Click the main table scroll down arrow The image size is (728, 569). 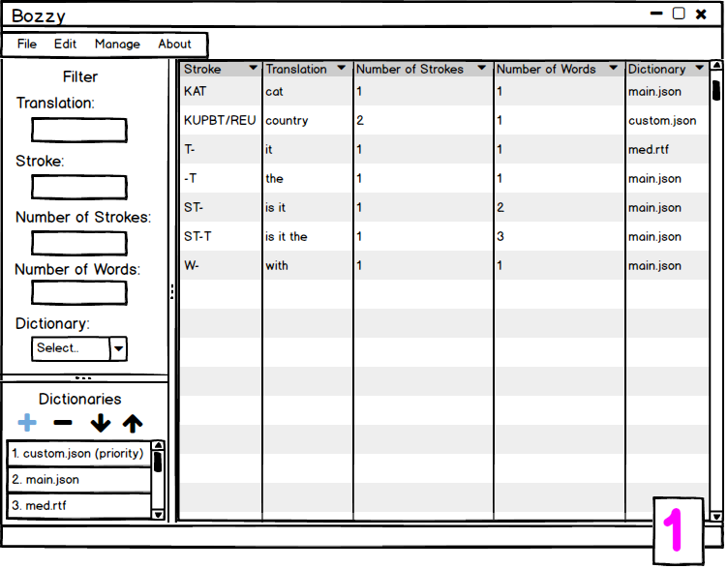pos(716,516)
